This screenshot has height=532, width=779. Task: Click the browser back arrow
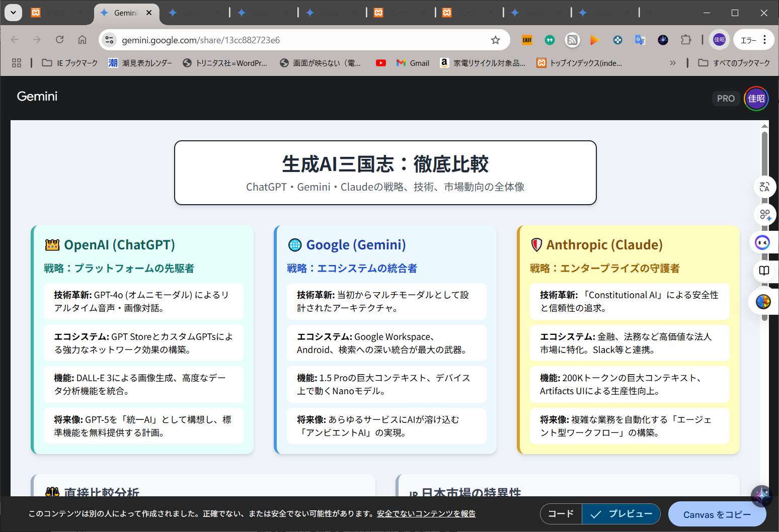tap(15, 40)
